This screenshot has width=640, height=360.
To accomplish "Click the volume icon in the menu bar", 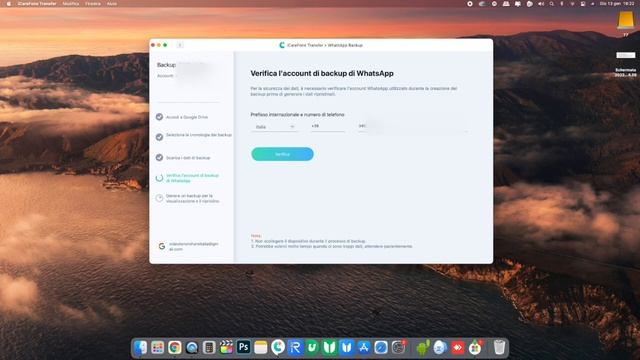I will pos(541,4).
